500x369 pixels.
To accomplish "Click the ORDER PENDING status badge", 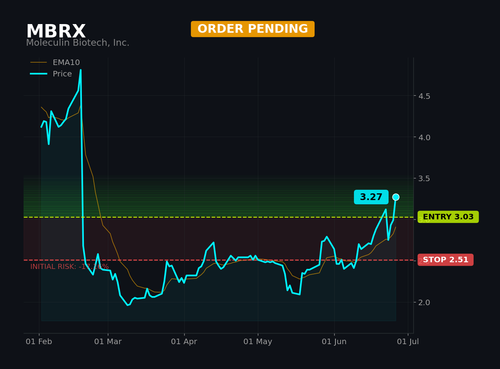I will tap(253, 29).
